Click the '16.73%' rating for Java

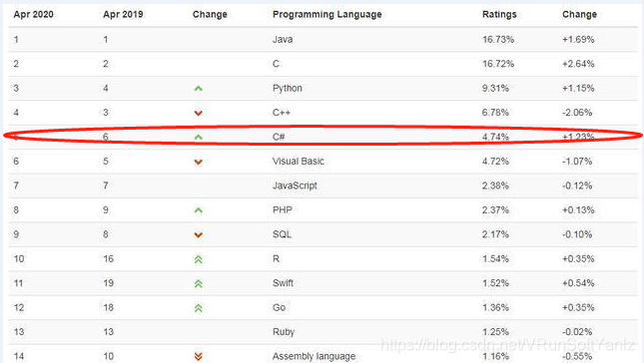pos(498,39)
